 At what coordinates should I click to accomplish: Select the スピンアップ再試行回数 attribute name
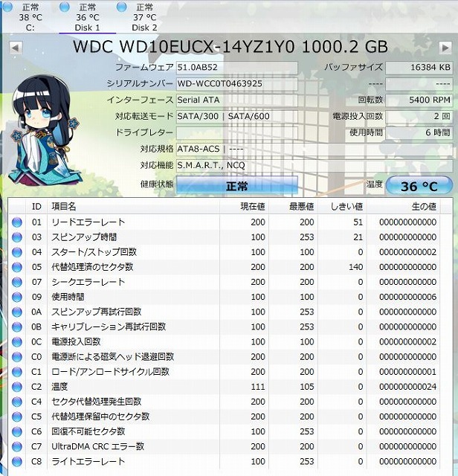pyautogui.click(x=97, y=312)
